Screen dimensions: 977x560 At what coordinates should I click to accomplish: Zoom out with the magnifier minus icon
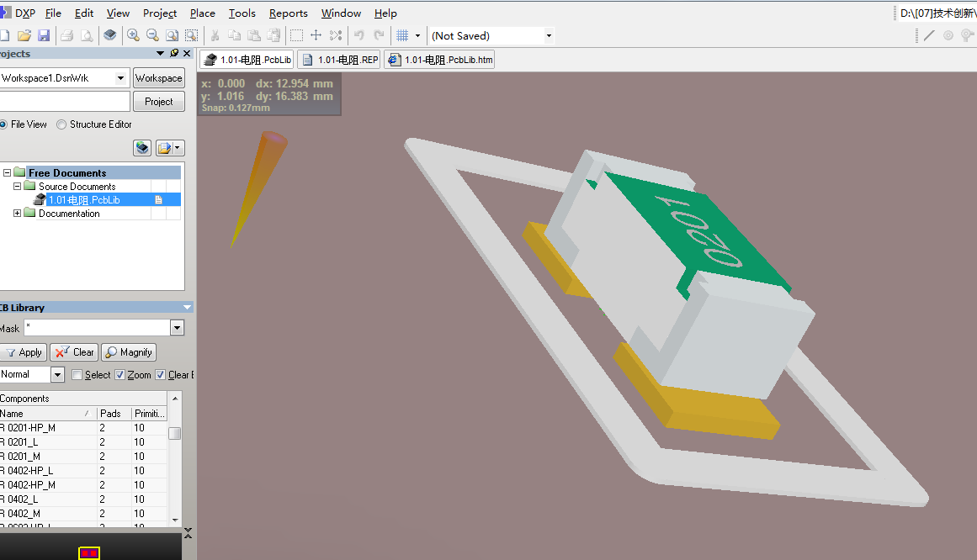[152, 35]
